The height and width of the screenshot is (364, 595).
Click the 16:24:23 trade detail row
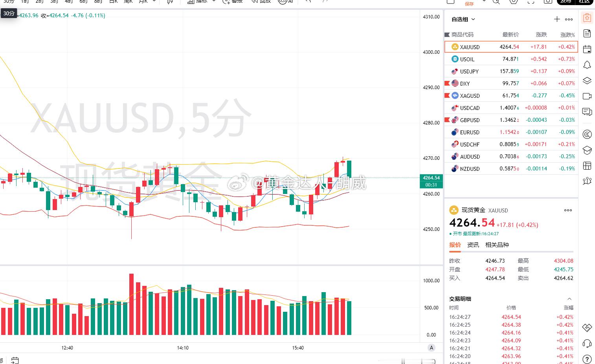[x=511, y=340]
